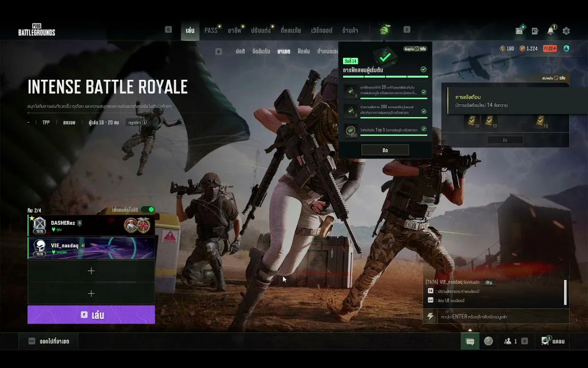588x368 pixels.
Task: Click the purple เล่น play button
Action: tap(91, 315)
